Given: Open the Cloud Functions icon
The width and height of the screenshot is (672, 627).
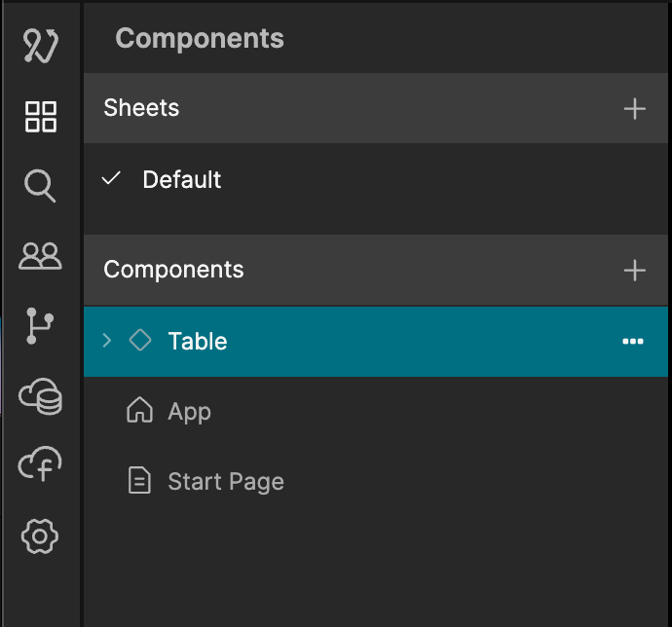Looking at the screenshot, I should click(40, 466).
